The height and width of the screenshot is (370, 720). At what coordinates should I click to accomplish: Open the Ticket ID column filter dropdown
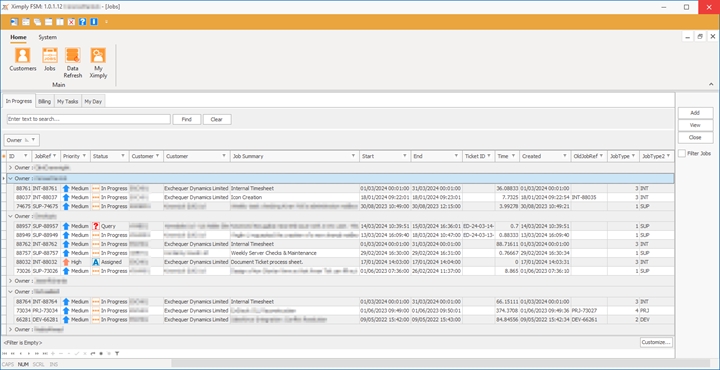[x=489, y=156]
